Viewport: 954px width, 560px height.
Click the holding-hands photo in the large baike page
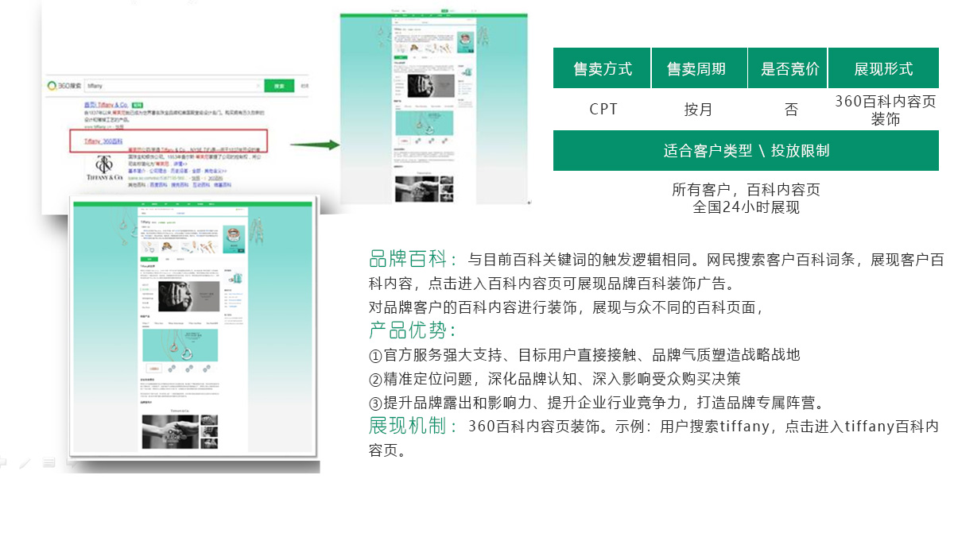(170, 431)
